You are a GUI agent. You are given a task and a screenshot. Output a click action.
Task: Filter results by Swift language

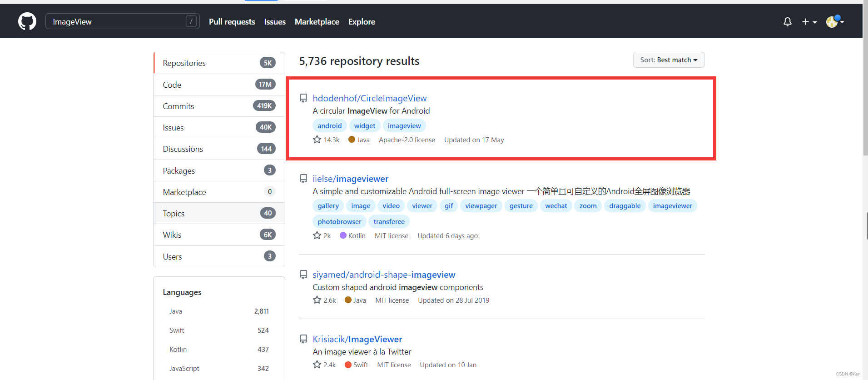[x=219, y=330]
